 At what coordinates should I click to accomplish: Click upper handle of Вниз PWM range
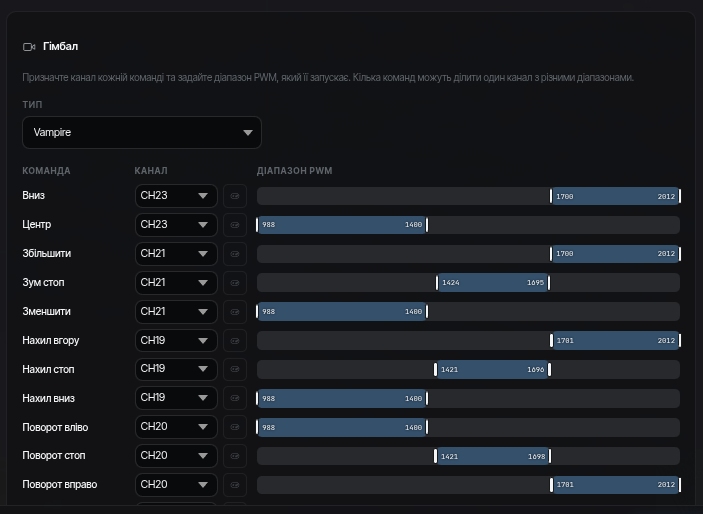(x=680, y=196)
